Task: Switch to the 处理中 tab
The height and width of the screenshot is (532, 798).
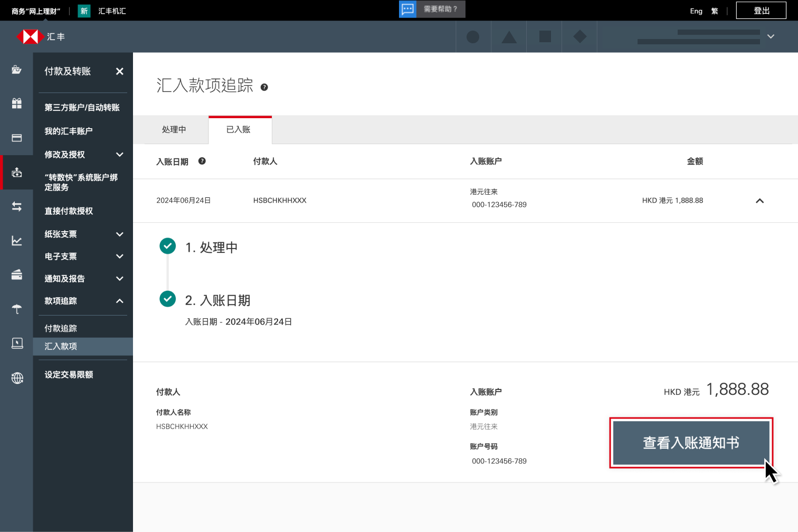Action: 174,130
